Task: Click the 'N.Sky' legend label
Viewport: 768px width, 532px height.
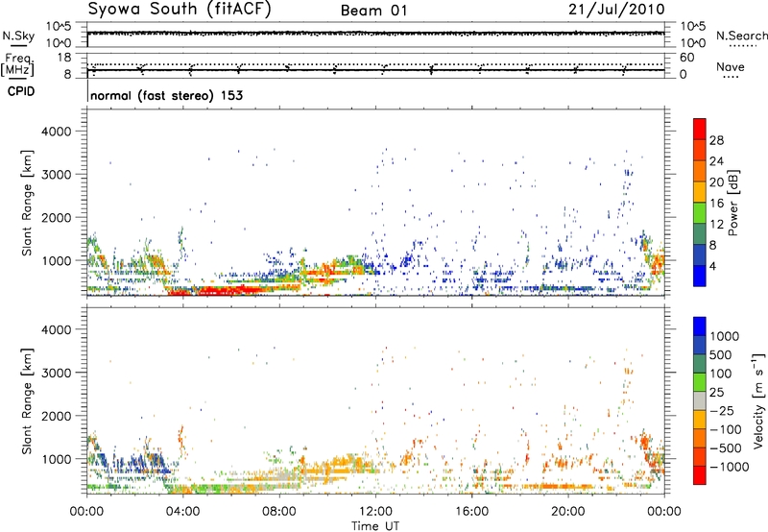Action: point(18,36)
